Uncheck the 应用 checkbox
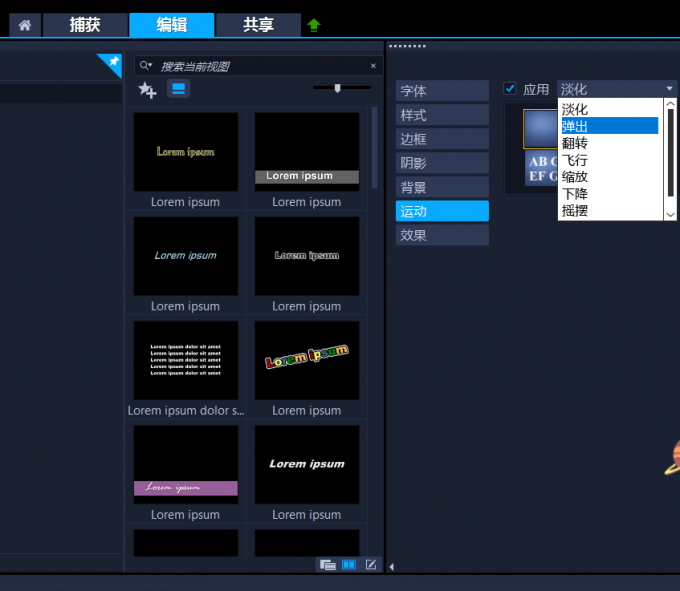680x591 pixels. pos(510,89)
